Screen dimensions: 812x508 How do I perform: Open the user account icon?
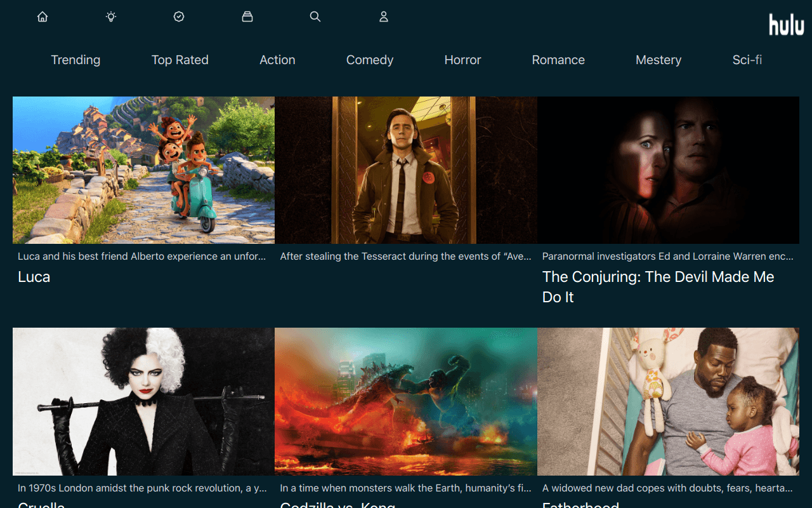point(384,17)
